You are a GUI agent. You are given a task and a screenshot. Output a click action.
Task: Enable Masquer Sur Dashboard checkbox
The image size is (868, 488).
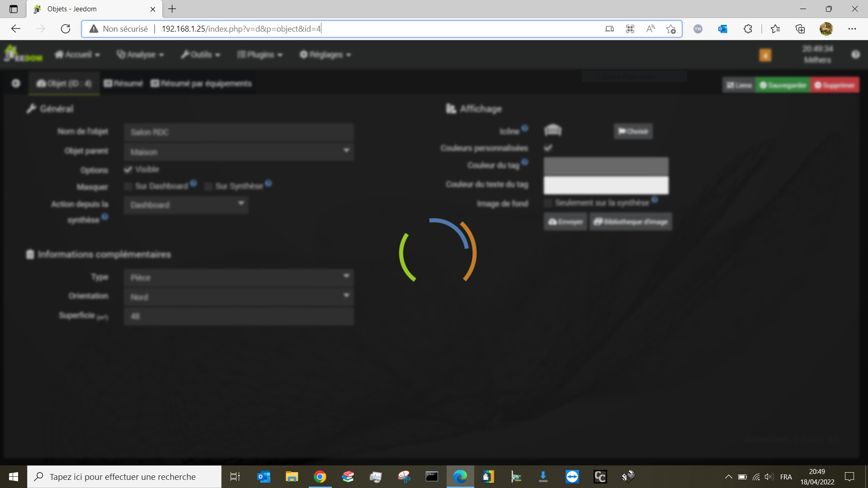(128, 186)
